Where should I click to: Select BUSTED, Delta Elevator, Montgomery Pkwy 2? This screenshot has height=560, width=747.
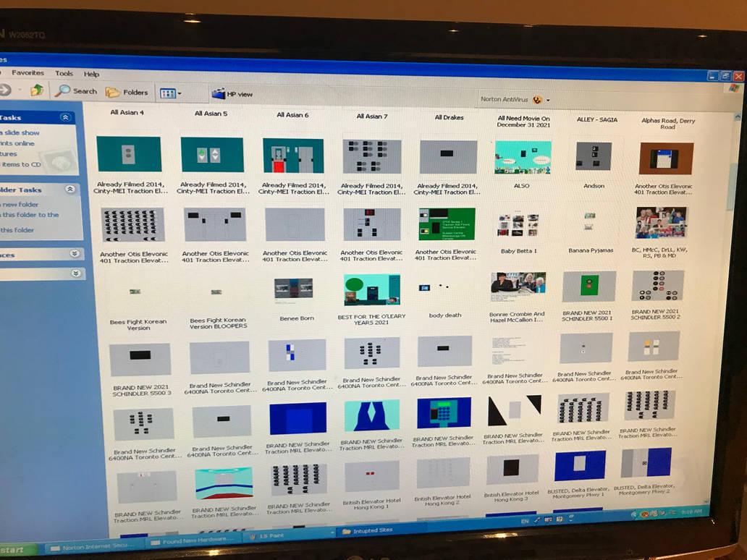646,462
